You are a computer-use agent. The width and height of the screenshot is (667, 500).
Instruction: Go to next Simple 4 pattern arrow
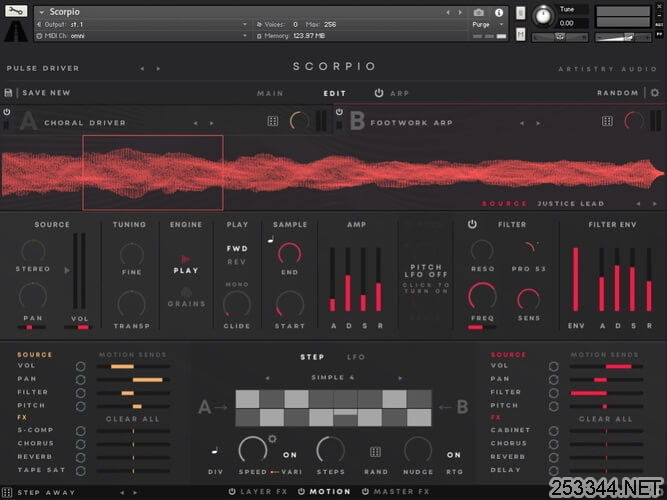pyautogui.click(x=399, y=378)
